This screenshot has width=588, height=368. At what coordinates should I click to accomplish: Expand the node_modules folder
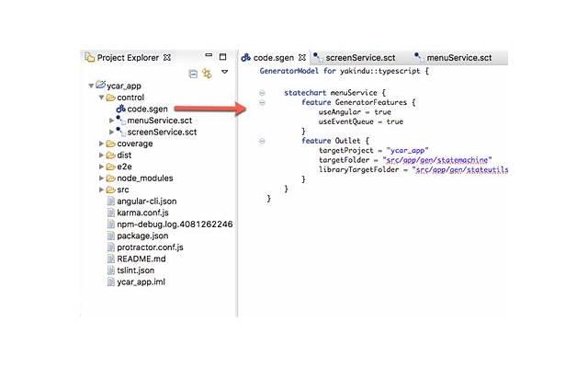point(101,178)
